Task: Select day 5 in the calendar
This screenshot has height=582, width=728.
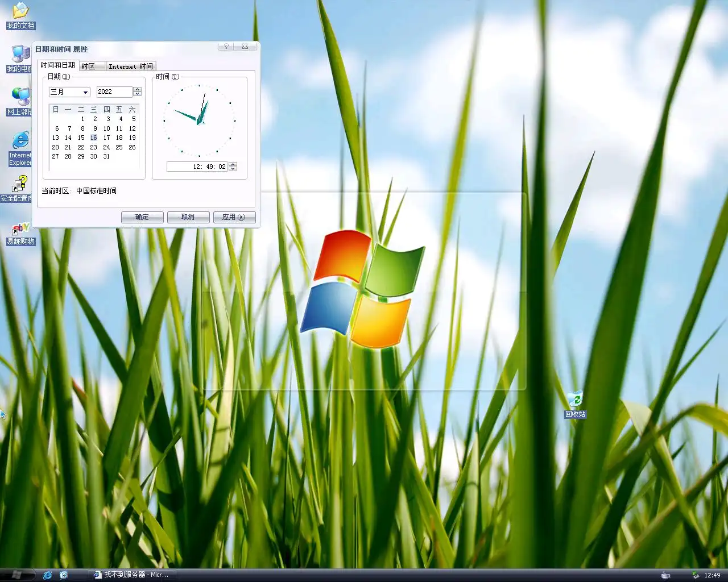Action: (x=134, y=119)
